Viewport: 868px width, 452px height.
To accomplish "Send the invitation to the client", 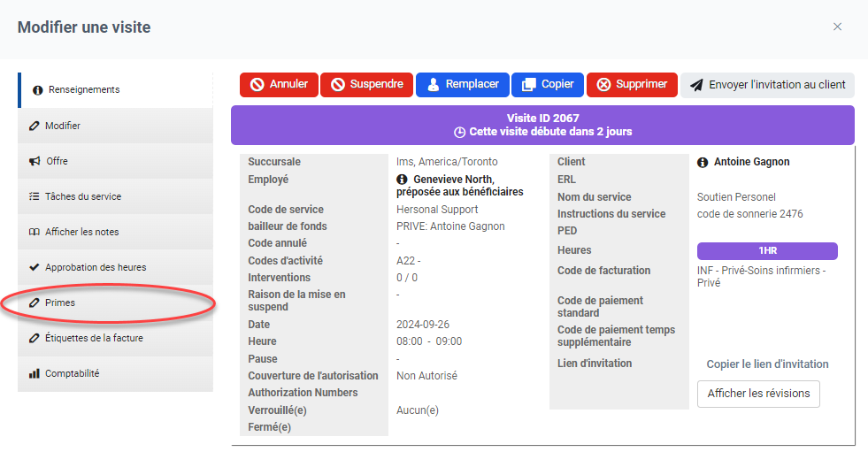I will (x=767, y=85).
